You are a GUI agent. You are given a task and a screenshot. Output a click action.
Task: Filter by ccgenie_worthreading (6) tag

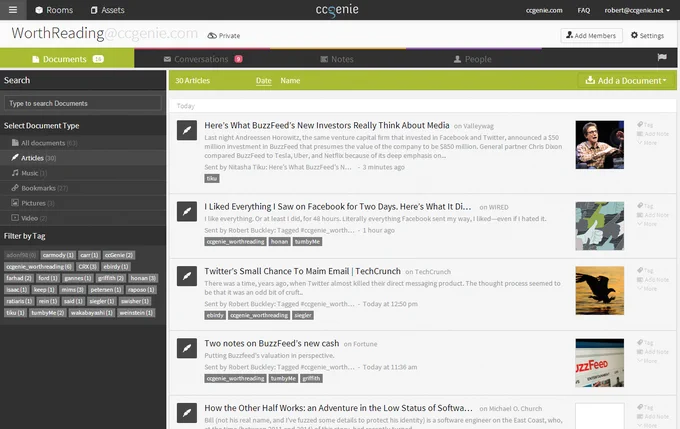click(x=39, y=267)
